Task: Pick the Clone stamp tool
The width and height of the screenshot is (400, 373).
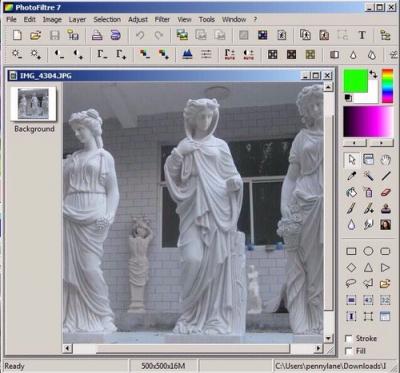Action: point(385,209)
